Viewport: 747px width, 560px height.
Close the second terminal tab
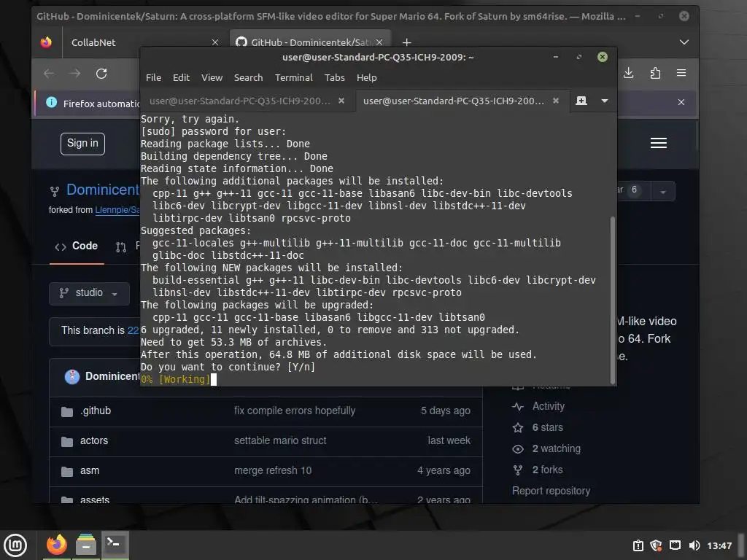[x=555, y=101]
